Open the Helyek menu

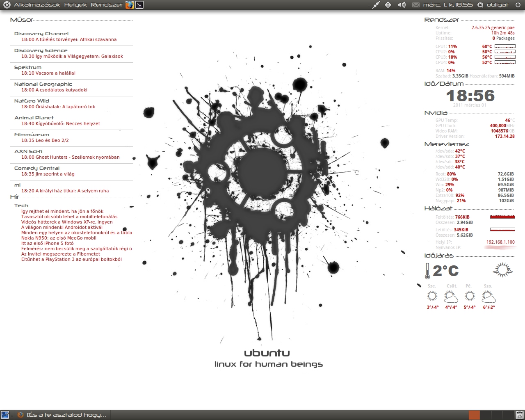pos(75,5)
